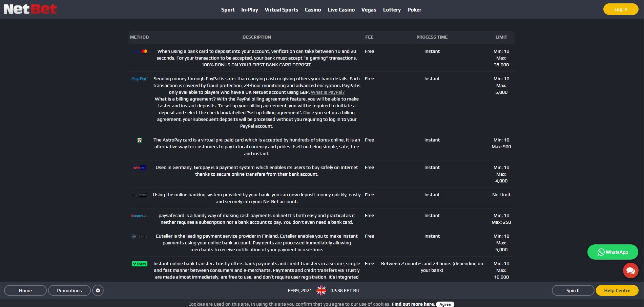Image resolution: width=644 pixels, height=307 pixels.
Task: Click the FEE column header
Action: 370,37
